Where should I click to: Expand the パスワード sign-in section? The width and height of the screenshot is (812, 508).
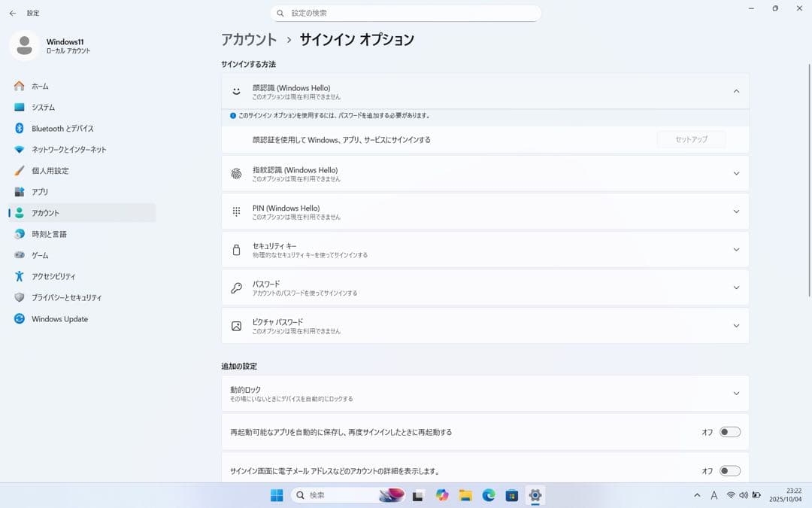coord(735,287)
